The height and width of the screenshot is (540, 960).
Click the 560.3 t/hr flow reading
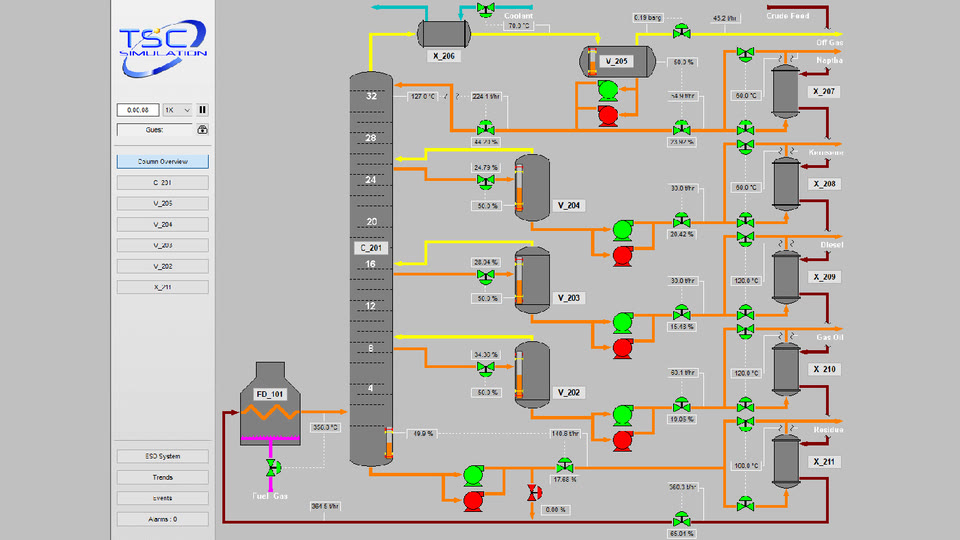(x=682, y=487)
